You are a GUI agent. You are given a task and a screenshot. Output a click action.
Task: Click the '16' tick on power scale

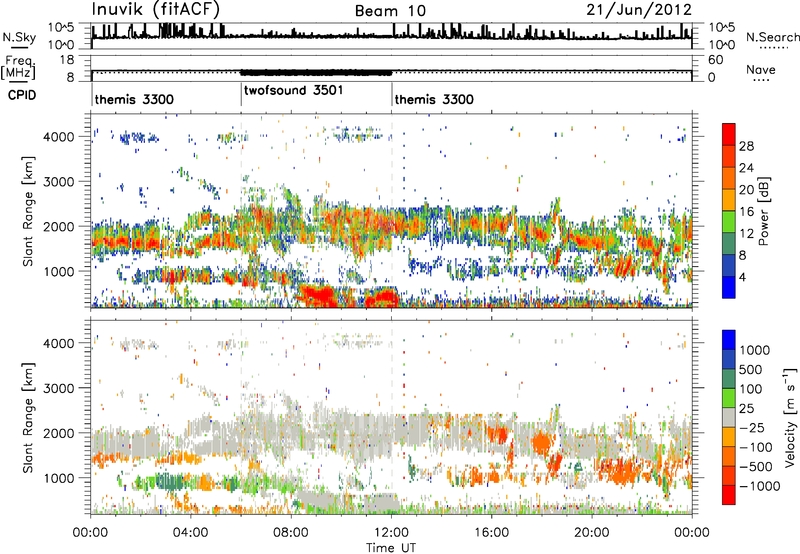[746, 212]
